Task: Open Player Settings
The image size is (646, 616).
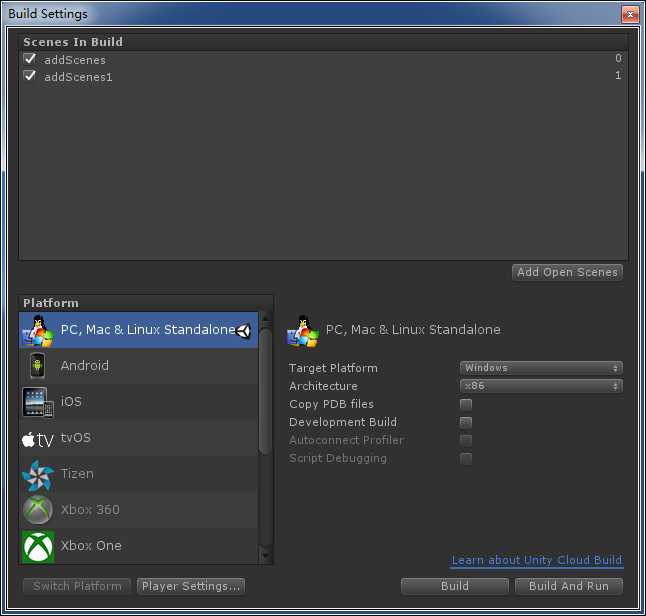Action: pyautogui.click(x=191, y=586)
